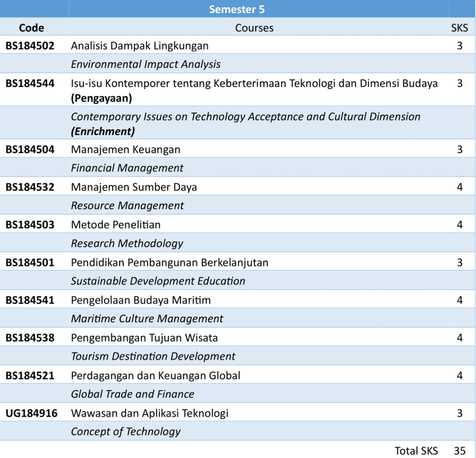
Task: Click Research Methodology translation text
Action: point(127,243)
